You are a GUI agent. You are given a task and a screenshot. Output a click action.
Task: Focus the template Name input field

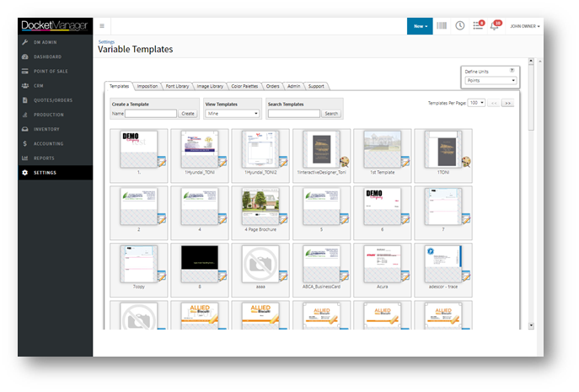click(x=151, y=114)
